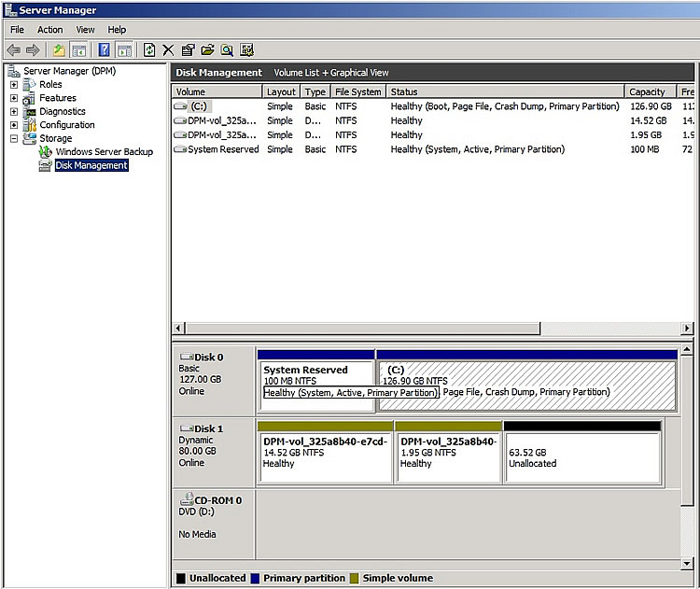Click the volume list horizontal scrollbar right arrow

click(x=687, y=329)
